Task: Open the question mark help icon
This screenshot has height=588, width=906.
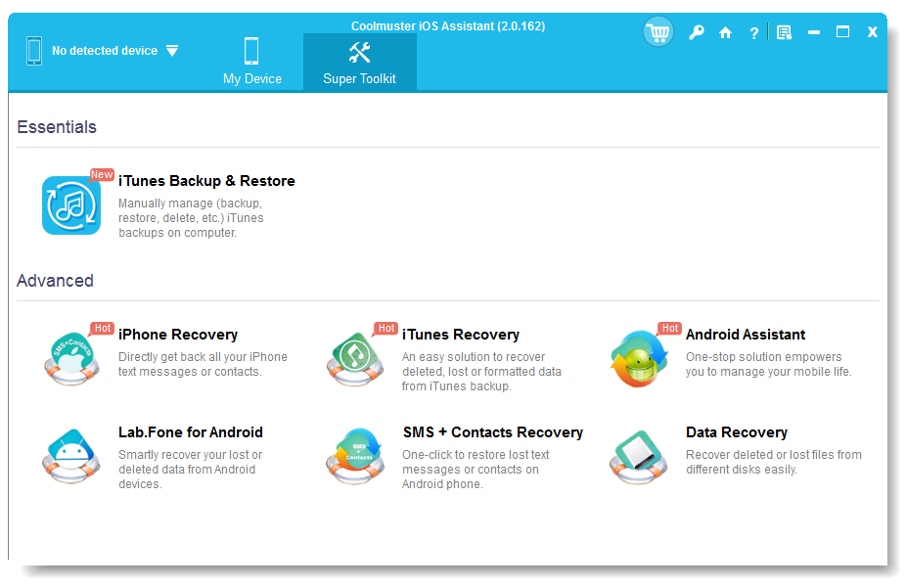Action: pos(753,31)
